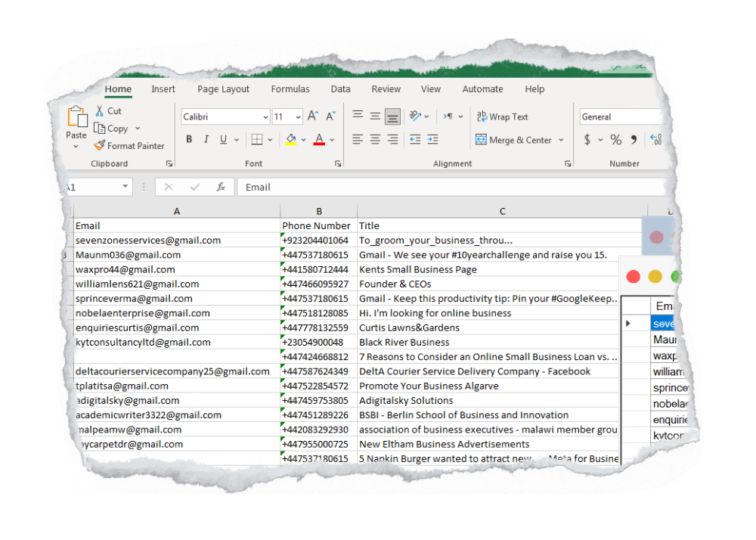Screen dimensions: 756x540
Task: Open the Help tab
Action: (x=534, y=89)
